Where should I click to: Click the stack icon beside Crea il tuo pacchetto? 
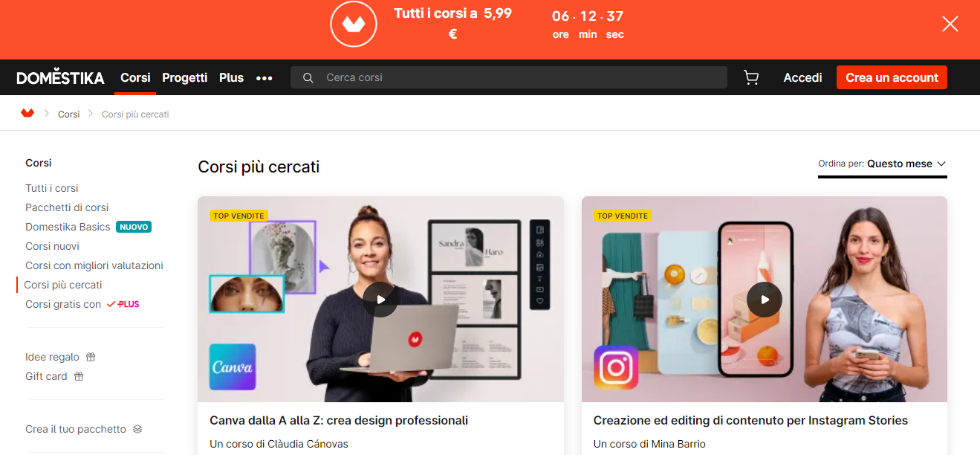point(137,429)
